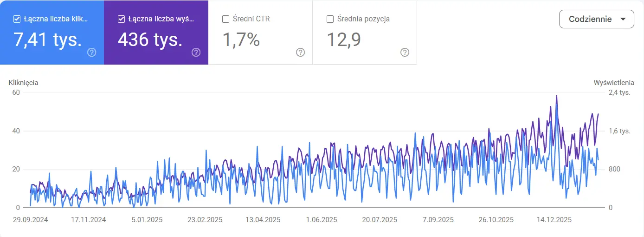The width and height of the screenshot is (644, 237).
Task: Open help icon on total impressions card
Action: 196,52
